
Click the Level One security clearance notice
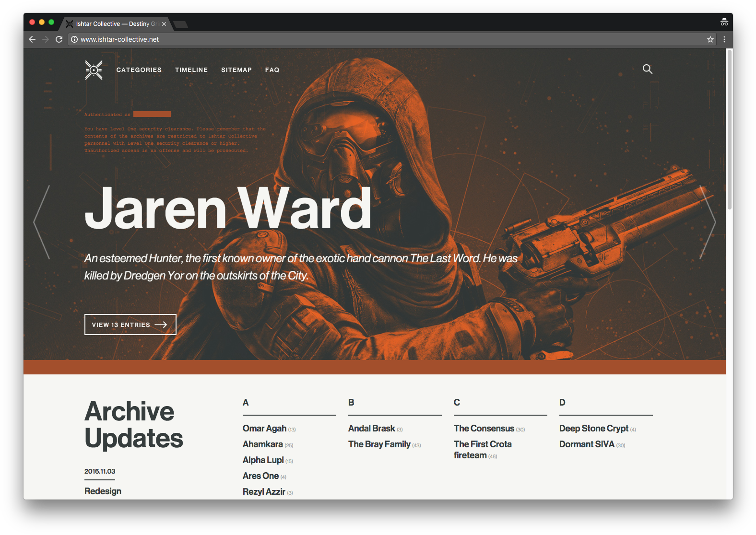pos(175,140)
